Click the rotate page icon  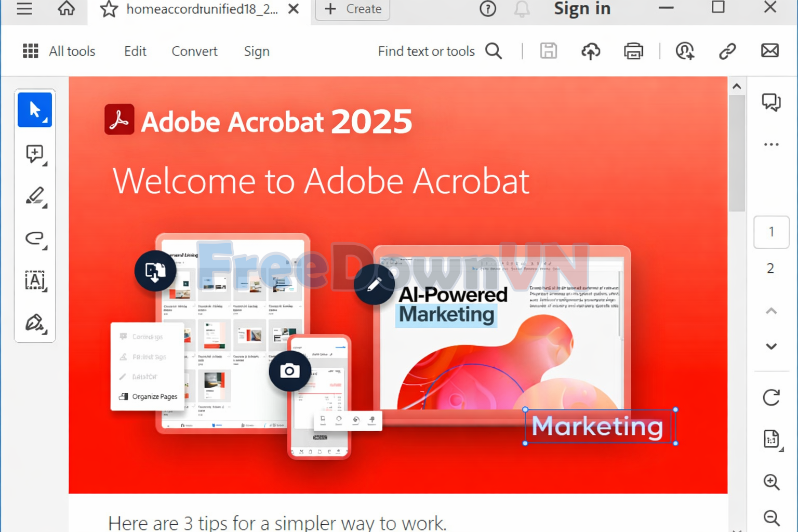[x=771, y=397]
